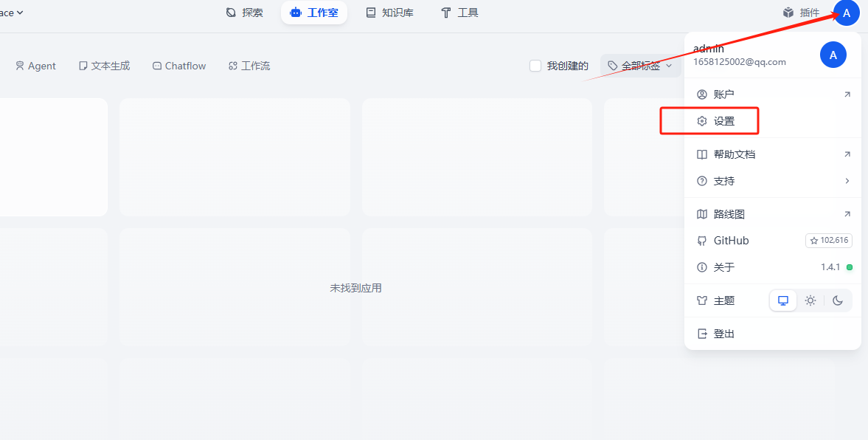Click the 工作流 filter icon
This screenshot has width=868, height=440.
(x=233, y=66)
